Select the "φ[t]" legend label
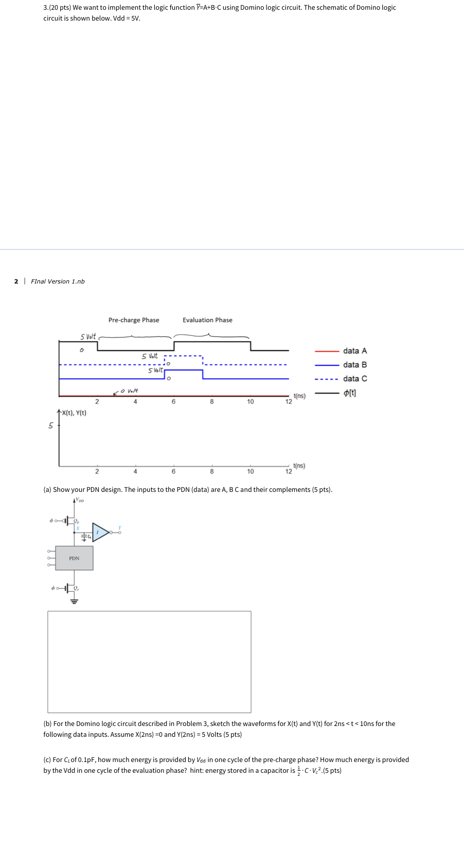 click(350, 393)
